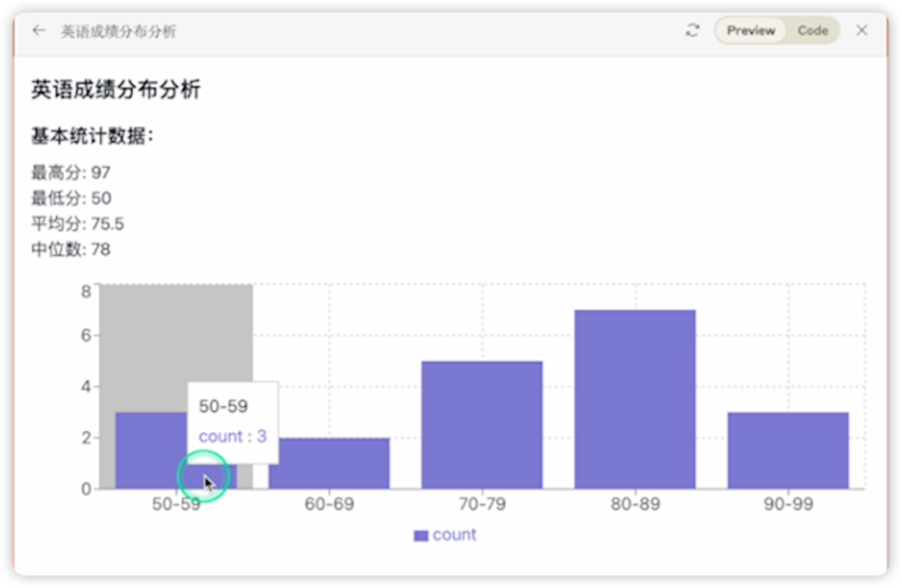Click the back arrow in the header
The height and width of the screenshot is (588, 902).
click(x=38, y=31)
